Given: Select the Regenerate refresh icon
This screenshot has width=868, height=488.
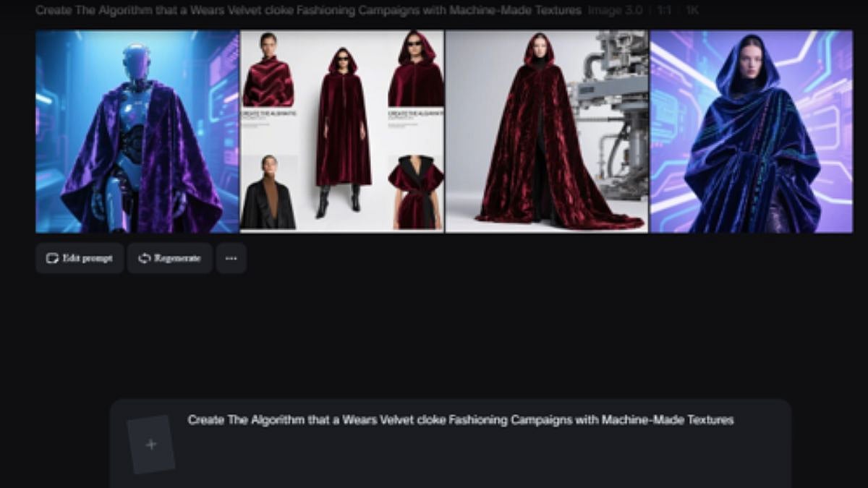Looking at the screenshot, I should 144,258.
